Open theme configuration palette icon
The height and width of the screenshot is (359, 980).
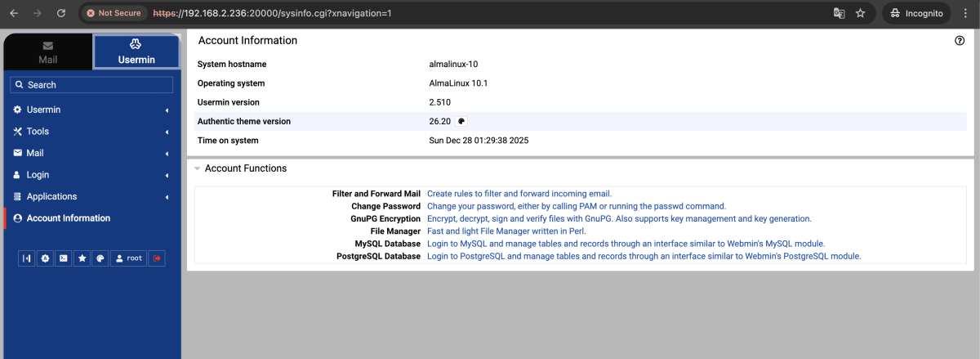pos(100,258)
